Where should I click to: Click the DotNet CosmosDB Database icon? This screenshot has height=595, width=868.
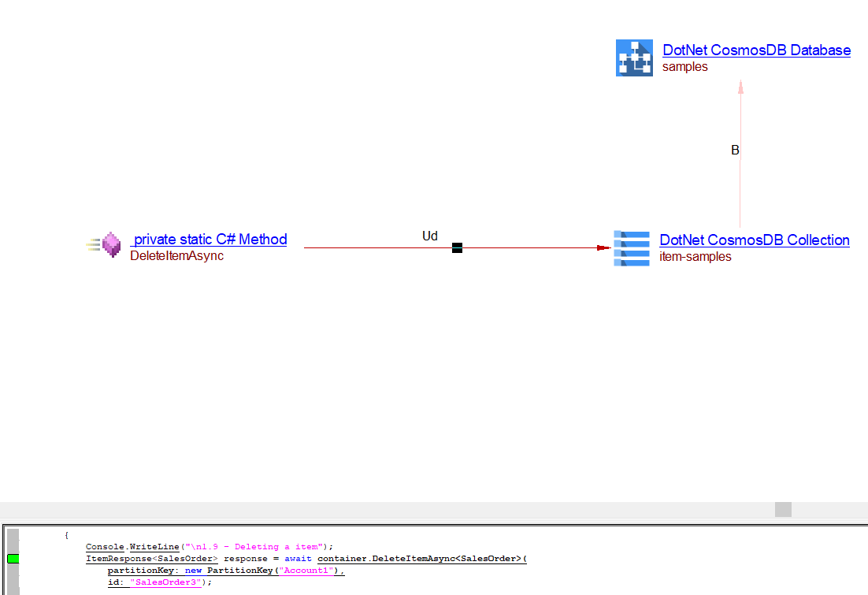coord(634,58)
